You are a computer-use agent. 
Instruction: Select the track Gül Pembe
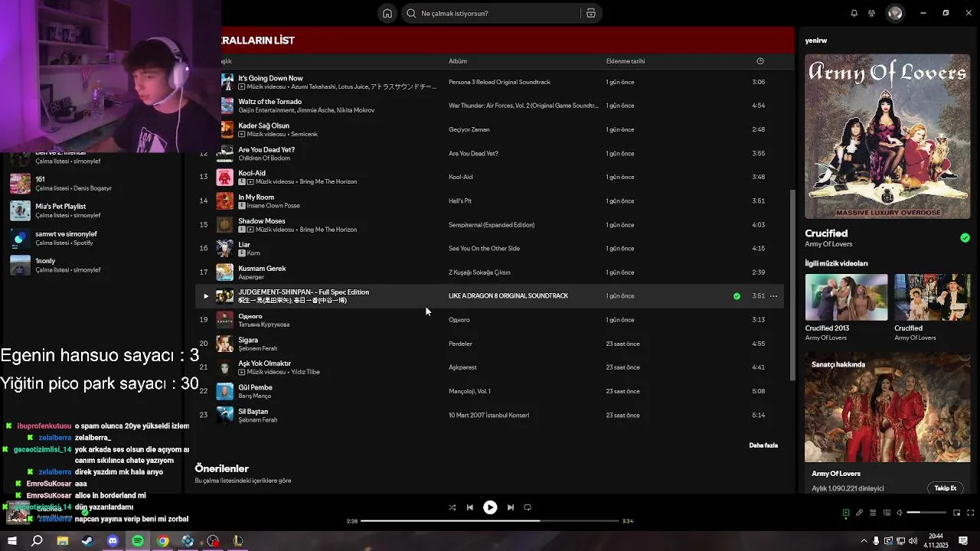point(255,388)
